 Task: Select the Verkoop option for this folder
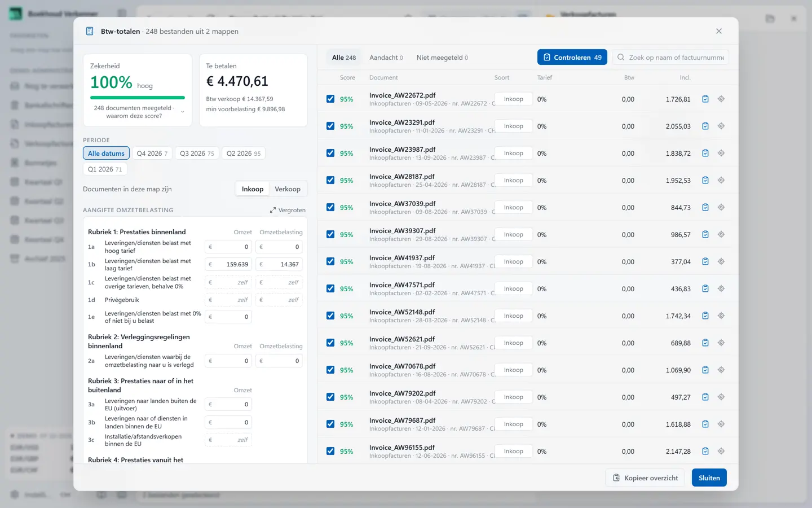click(288, 189)
